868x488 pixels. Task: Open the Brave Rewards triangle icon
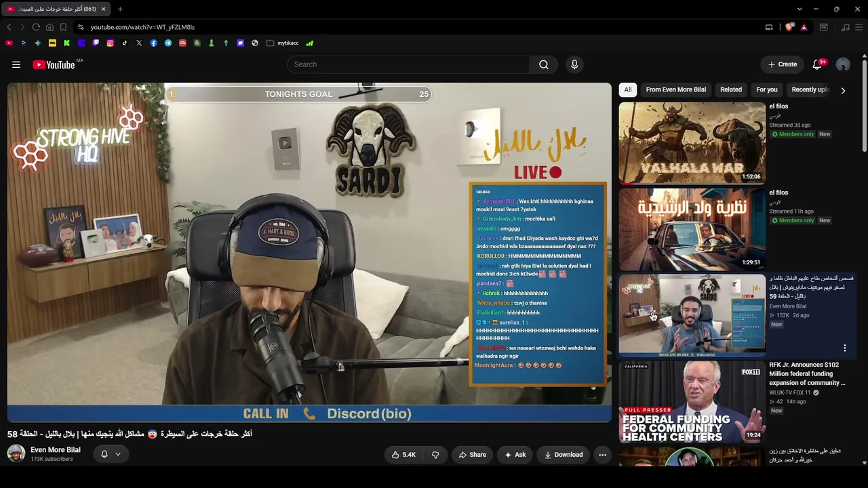[804, 27]
